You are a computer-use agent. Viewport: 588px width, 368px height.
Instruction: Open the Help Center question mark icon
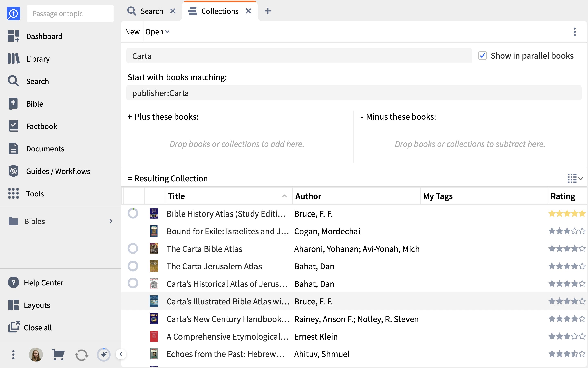pos(13,283)
